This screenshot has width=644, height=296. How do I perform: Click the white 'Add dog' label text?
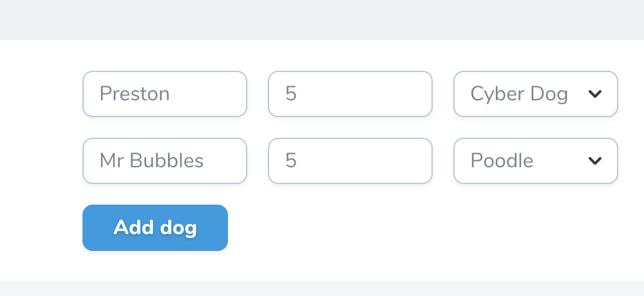point(155,228)
